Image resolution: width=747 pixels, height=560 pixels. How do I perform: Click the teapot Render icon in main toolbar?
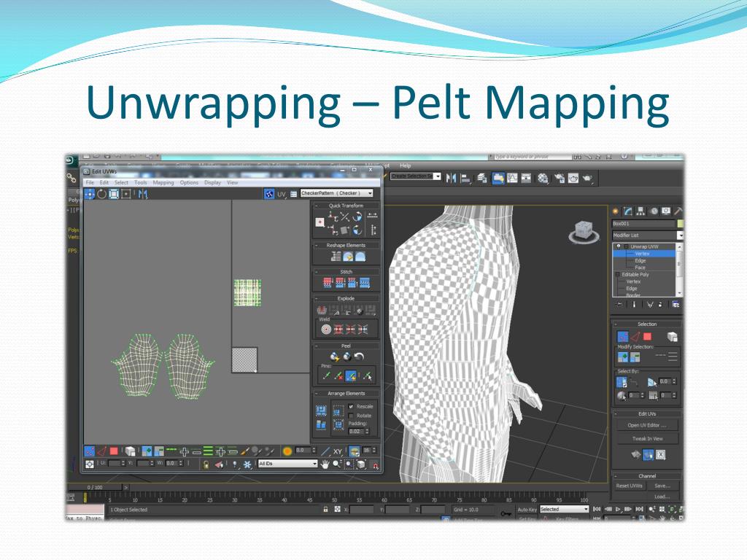tap(587, 178)
